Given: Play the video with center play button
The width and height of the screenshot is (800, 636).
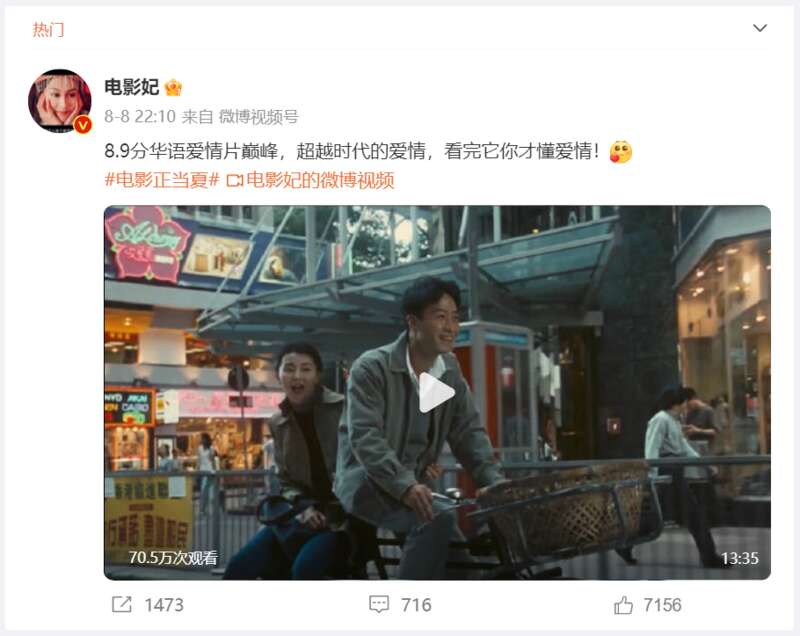Looking at the screenshot, I should pos(437,392).
